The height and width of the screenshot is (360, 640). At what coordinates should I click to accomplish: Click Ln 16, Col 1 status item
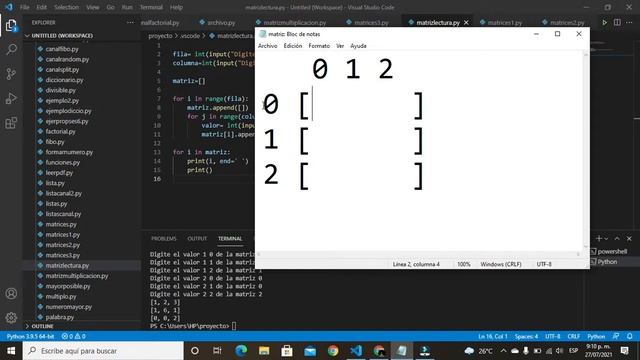[493, 336]
